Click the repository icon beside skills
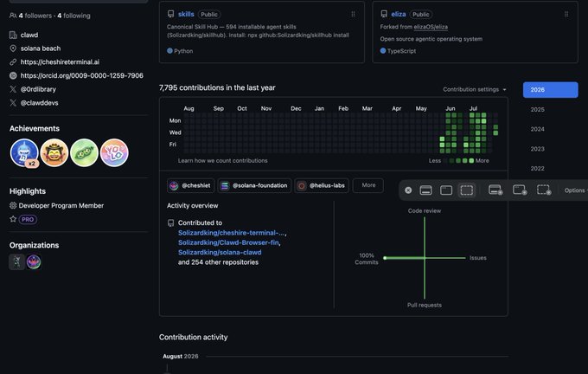588x374 pixels. [x=170, y=14]
